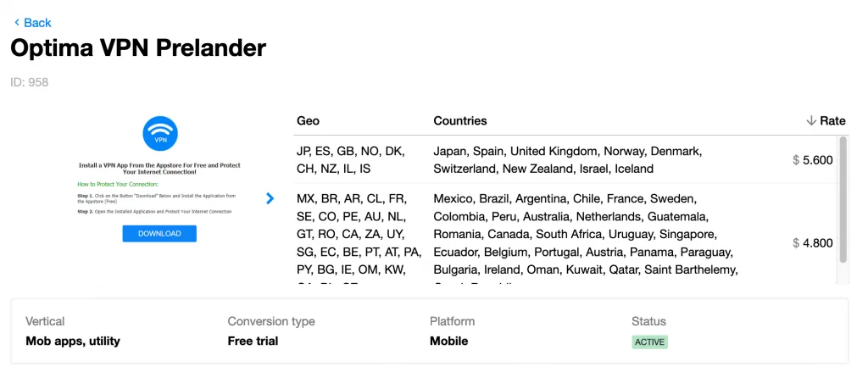This screenshot has height=372, width=868.
Task: Click the ID: 958 label
Action: 30,82
